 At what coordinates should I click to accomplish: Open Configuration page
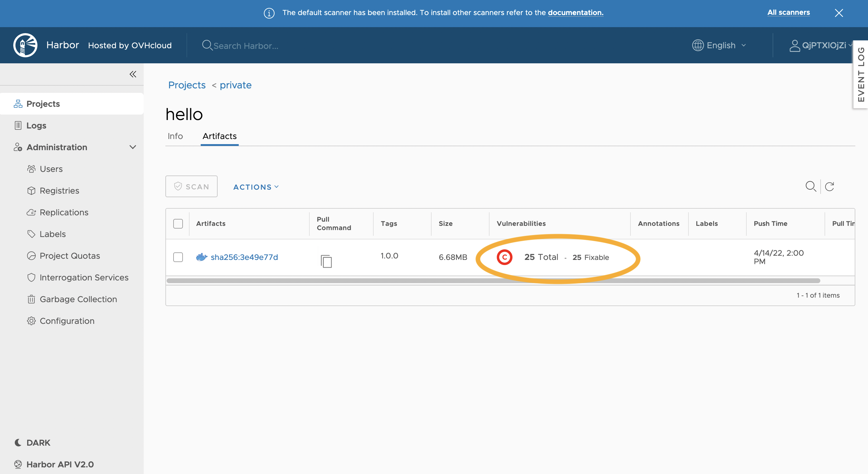coord(67,321)
